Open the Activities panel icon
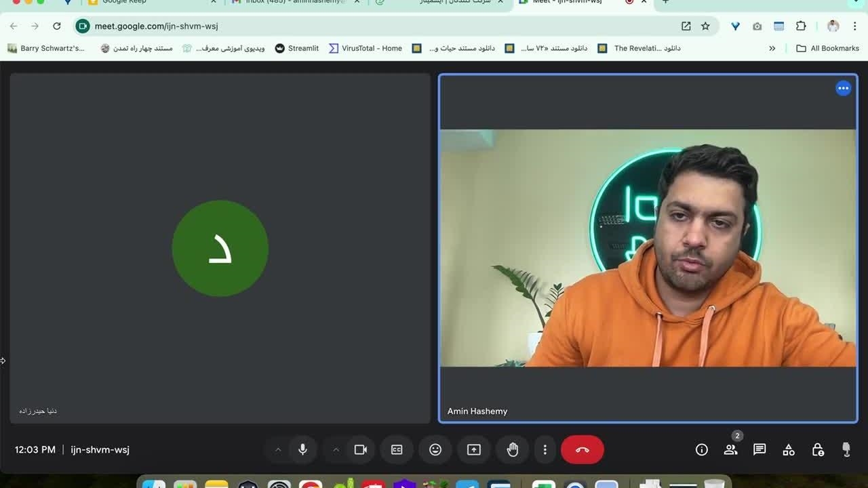The height and width of the screenshot is (488, 868). point(789,449)
